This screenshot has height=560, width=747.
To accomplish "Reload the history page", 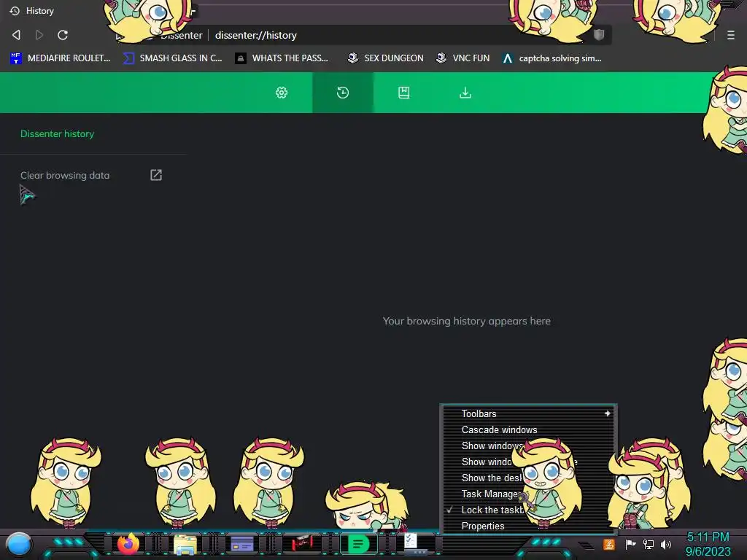I will pyautogui.click(x=63, y=35).
